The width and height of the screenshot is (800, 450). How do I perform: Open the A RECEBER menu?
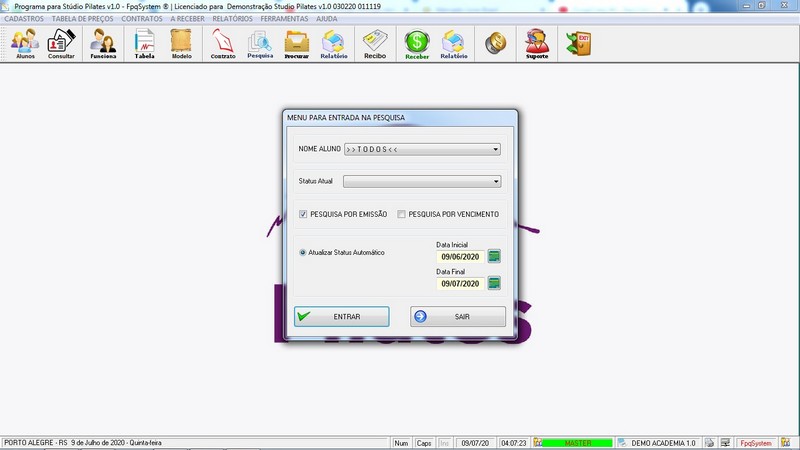pos(187,19)
